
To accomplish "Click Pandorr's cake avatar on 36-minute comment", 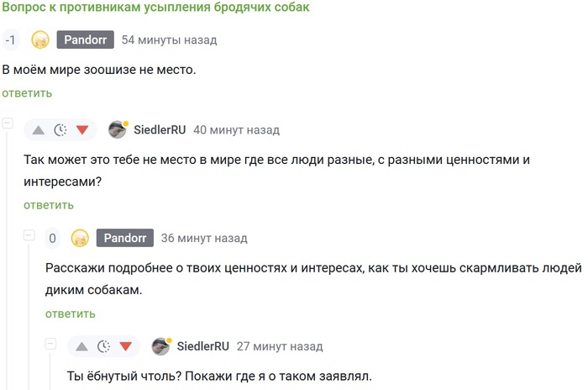I will point(80,238).
